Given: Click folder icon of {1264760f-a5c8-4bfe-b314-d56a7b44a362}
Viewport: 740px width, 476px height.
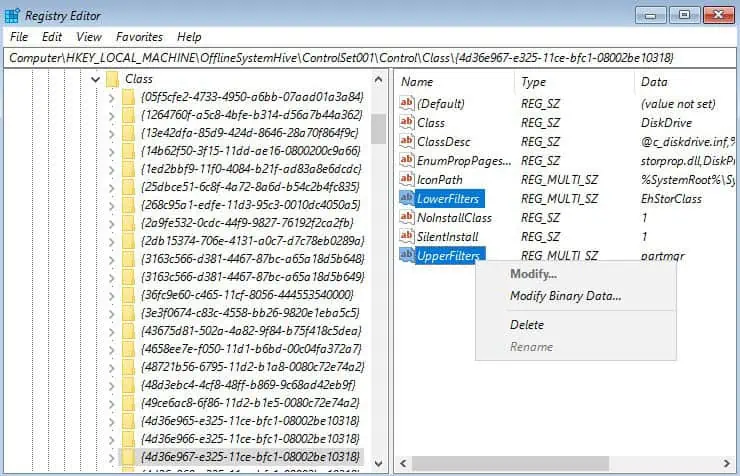Looking at the screenshot, I should tap(128, 115).
